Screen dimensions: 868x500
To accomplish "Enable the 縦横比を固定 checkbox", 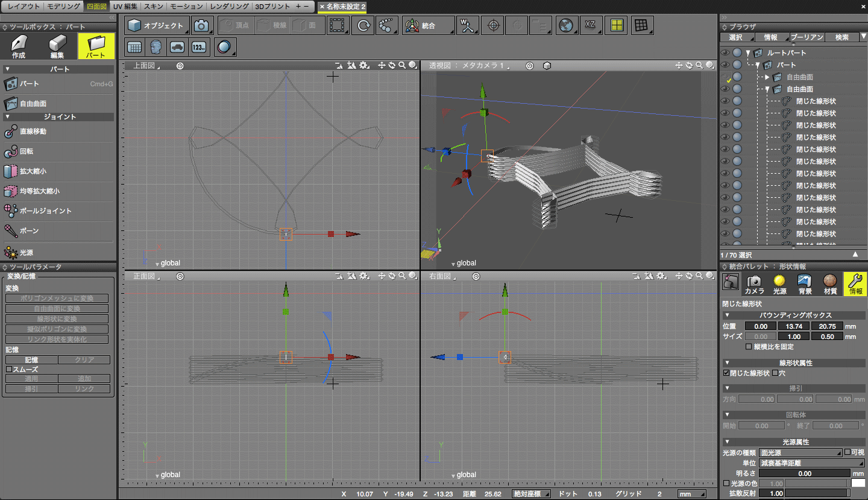I will tap(747, 346).
